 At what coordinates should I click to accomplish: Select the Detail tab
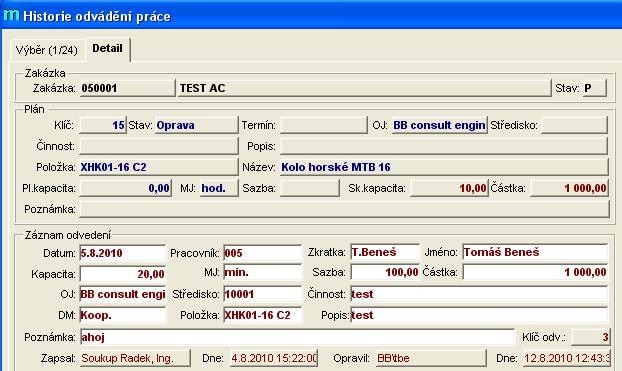(x=108, y=49)
